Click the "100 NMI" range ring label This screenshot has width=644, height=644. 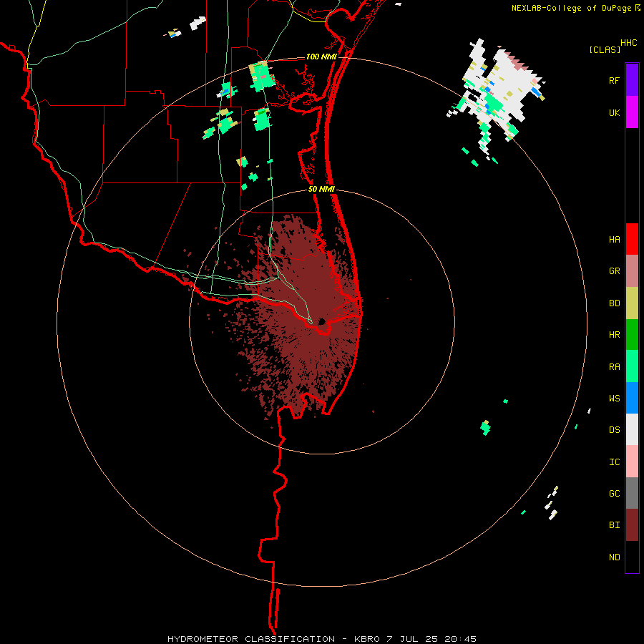tap(321, 57)
